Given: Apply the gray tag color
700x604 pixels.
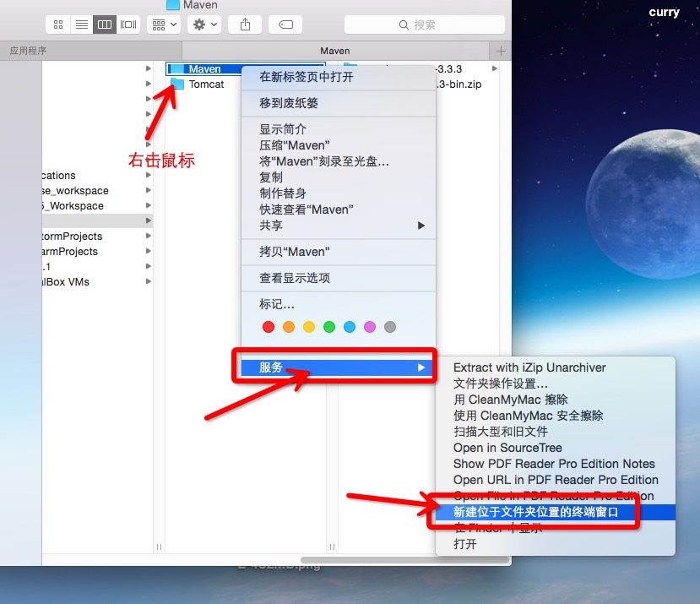Looking at the screenshot, I should tap(390, 327).
